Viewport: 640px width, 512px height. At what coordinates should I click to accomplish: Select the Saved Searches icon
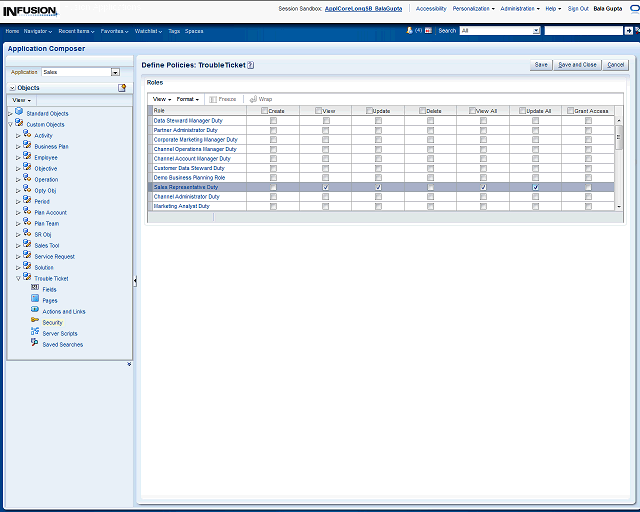point(34,344)
